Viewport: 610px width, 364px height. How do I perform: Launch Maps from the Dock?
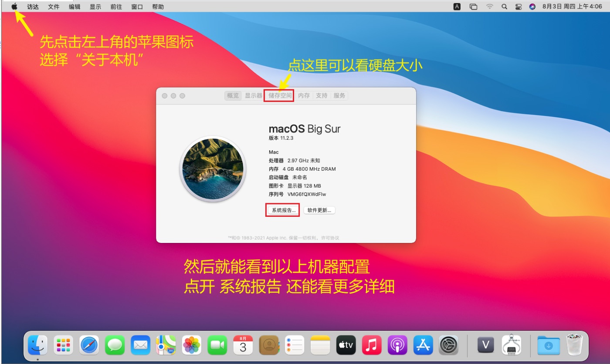point(166,345)
